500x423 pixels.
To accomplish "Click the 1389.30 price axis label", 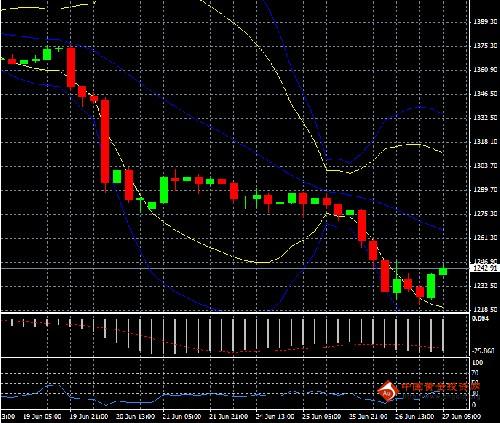I will pos(485,22).
